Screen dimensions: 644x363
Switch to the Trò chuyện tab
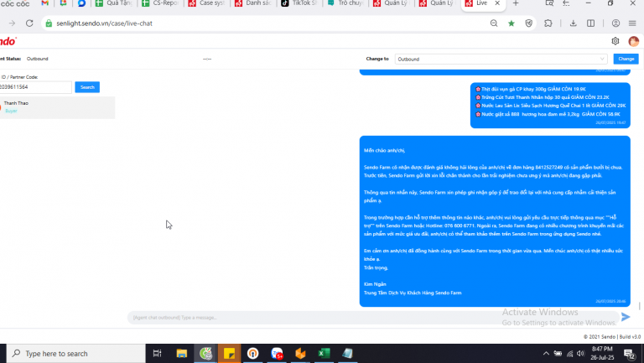pos(345,3)
